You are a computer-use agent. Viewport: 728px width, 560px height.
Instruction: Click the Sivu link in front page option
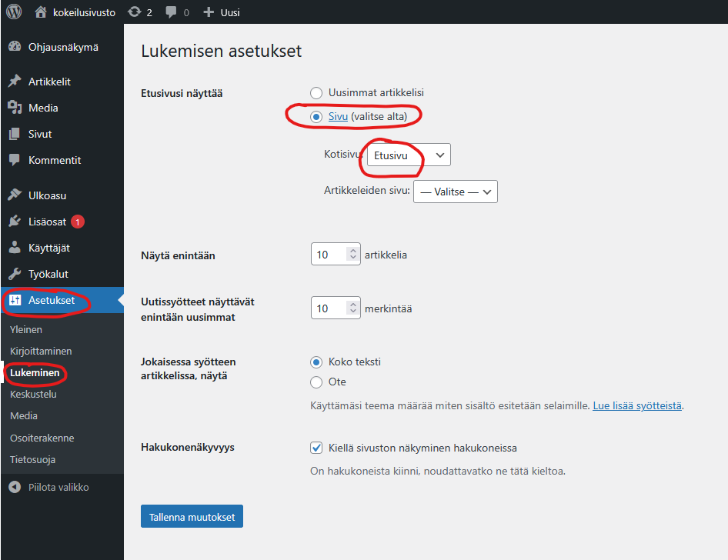tap(338, 116)
